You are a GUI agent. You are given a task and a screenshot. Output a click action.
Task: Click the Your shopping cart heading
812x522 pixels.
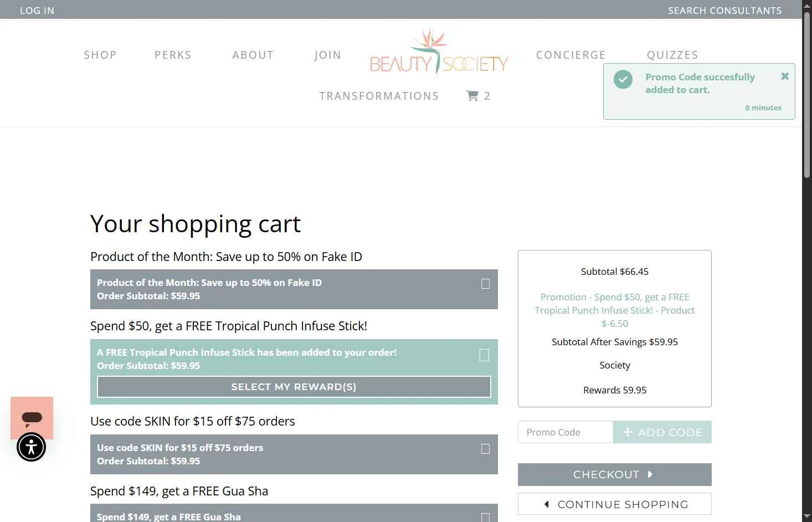pos(196,224)
